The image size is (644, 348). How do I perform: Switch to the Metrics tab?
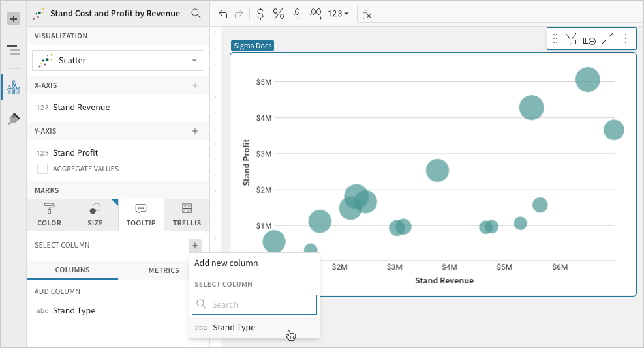[163, 270]
